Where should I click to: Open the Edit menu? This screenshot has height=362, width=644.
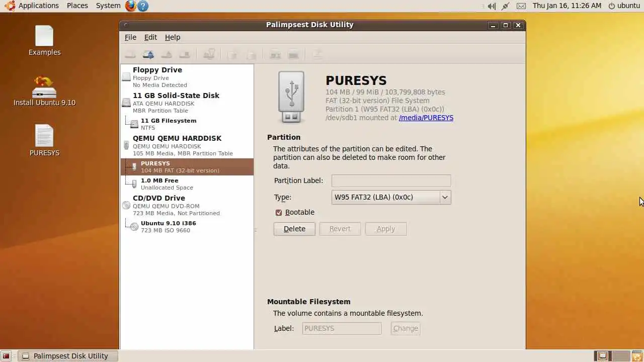(x=150, y=37)
